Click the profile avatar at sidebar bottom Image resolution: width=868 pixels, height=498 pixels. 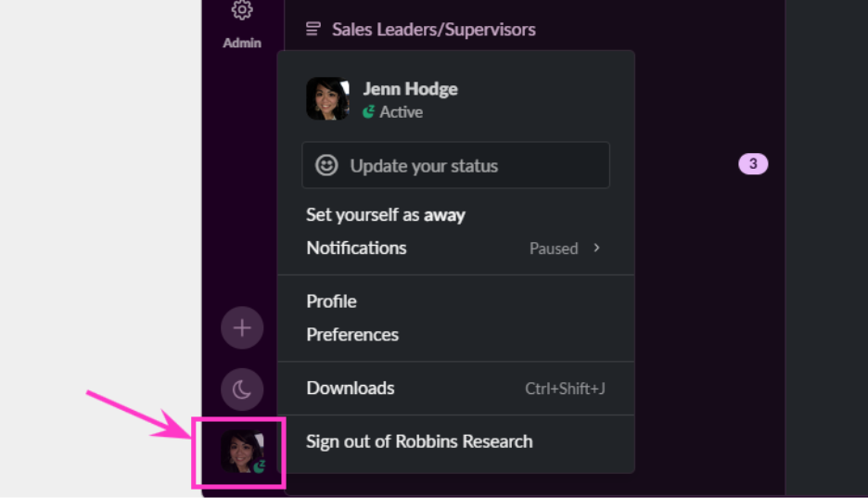point(242,452)
